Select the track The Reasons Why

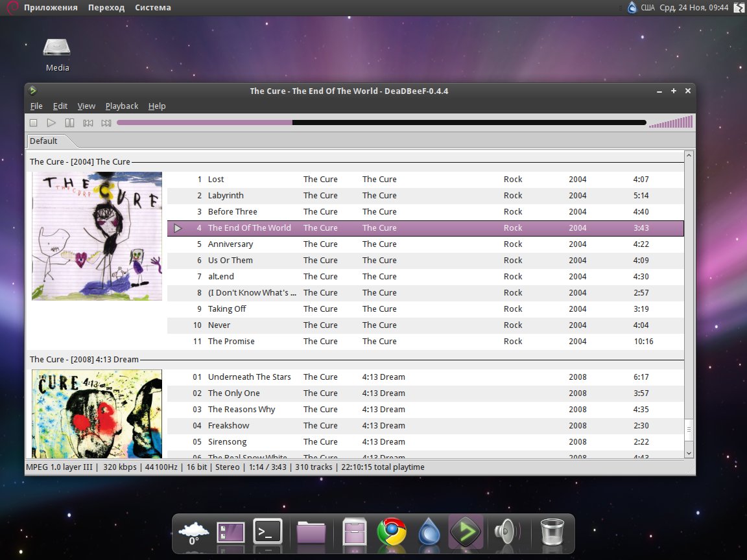click(x=425, y=410)
